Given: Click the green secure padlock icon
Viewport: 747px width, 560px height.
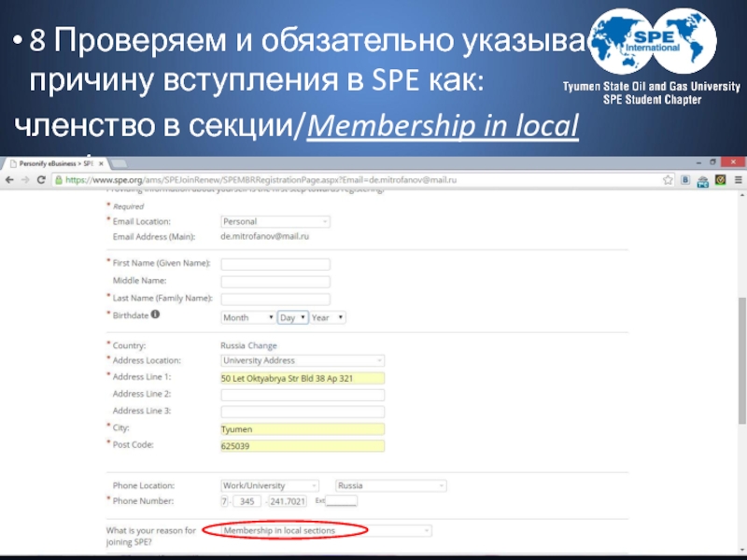Looking at the screenshot, I should [59, 180].
